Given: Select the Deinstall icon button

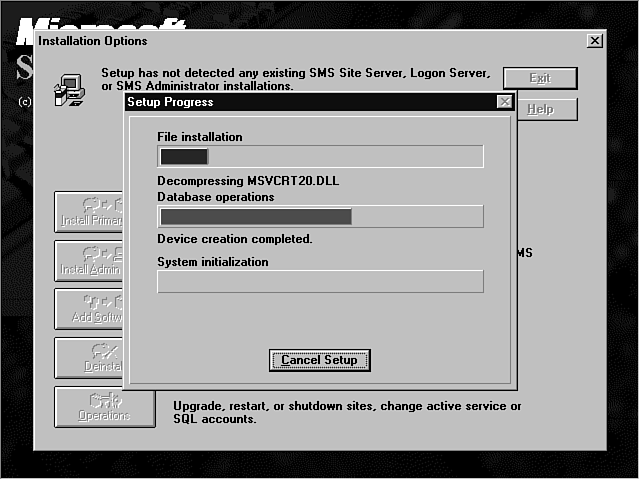Looking at the screenshot, I should (x=89, y=358).
